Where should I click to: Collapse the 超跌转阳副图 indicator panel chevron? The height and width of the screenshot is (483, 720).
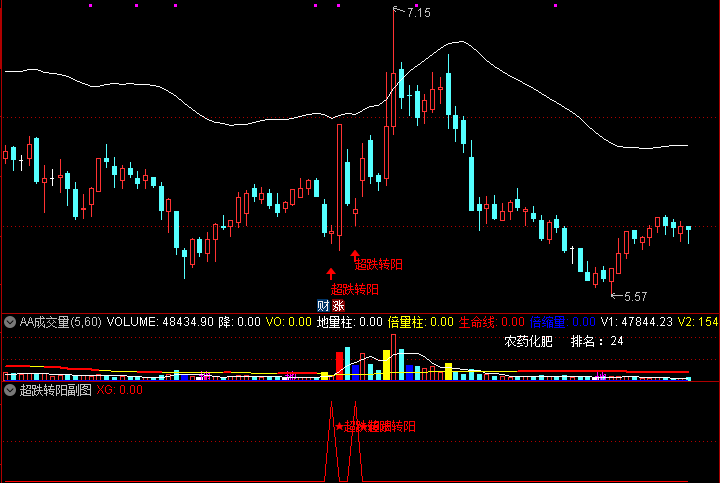point(10,390)
